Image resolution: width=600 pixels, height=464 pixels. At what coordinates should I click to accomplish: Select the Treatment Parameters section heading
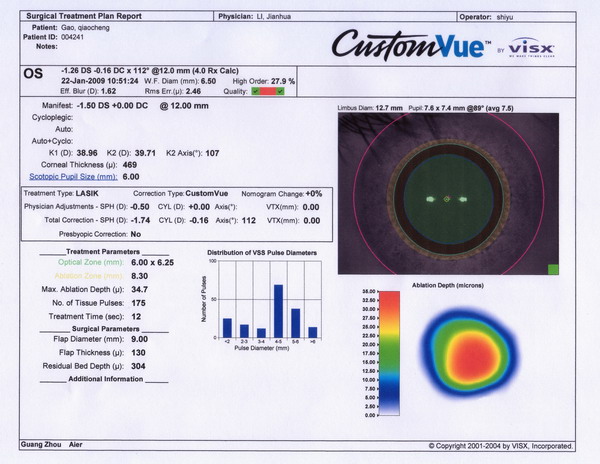click(102, 251)
